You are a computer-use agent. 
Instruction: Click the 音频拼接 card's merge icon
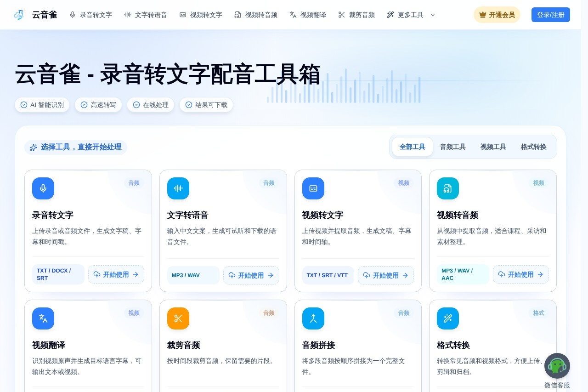click(313, 318)
